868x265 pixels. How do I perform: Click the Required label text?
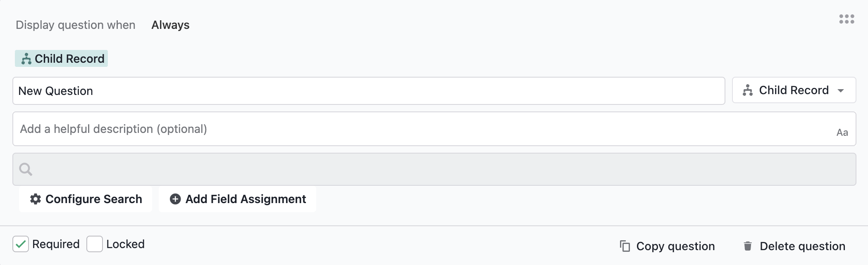pos(56,244)
